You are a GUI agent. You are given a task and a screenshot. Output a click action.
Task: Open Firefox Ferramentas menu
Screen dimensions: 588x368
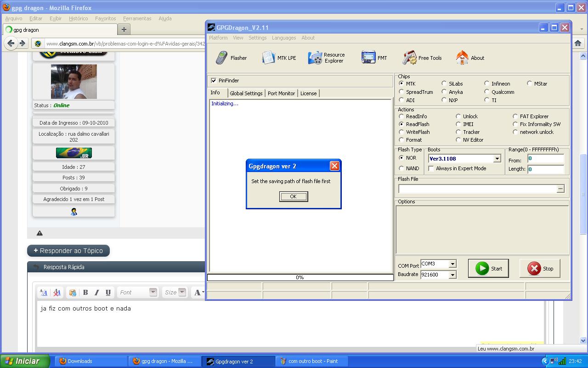137,18
